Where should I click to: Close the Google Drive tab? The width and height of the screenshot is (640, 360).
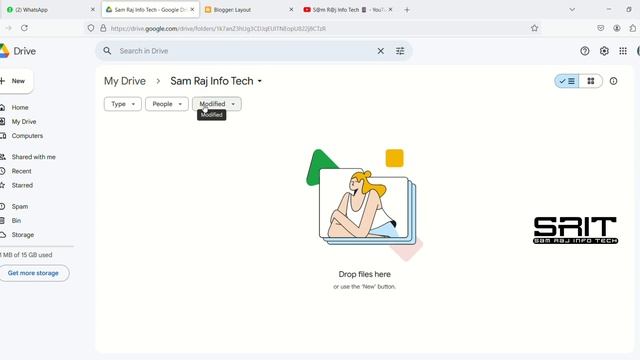click(192, 9)
